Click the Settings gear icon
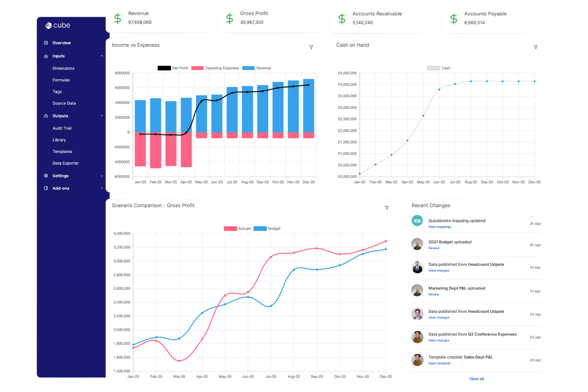This screenshot has height=392, width=588. tap(46, 176)
